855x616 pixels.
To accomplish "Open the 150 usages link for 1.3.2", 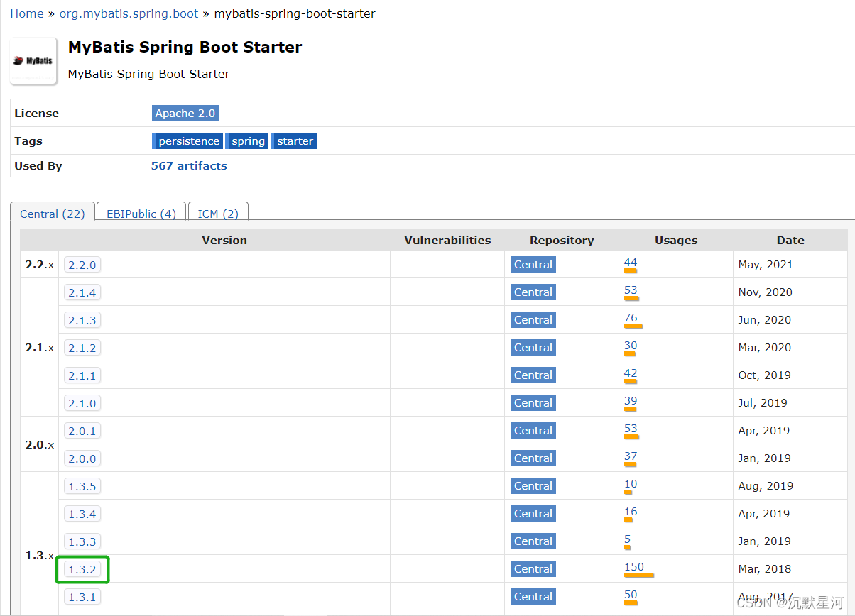I will 634,567.
